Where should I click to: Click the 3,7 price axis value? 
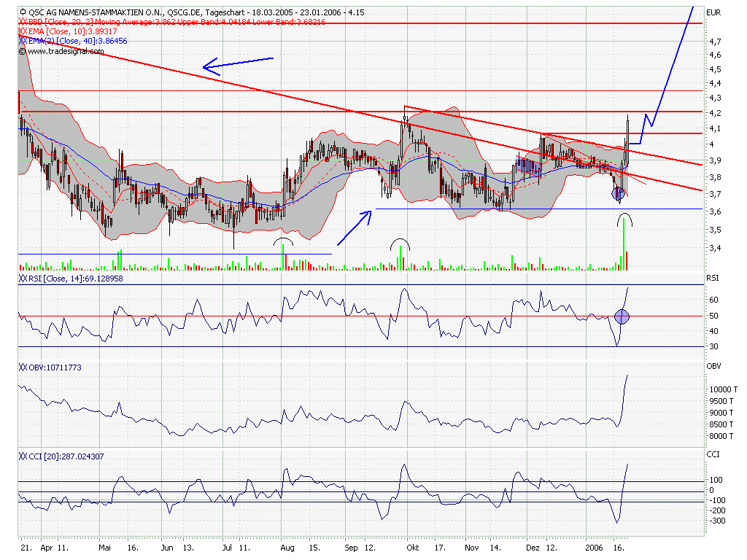tap(715, 194)
